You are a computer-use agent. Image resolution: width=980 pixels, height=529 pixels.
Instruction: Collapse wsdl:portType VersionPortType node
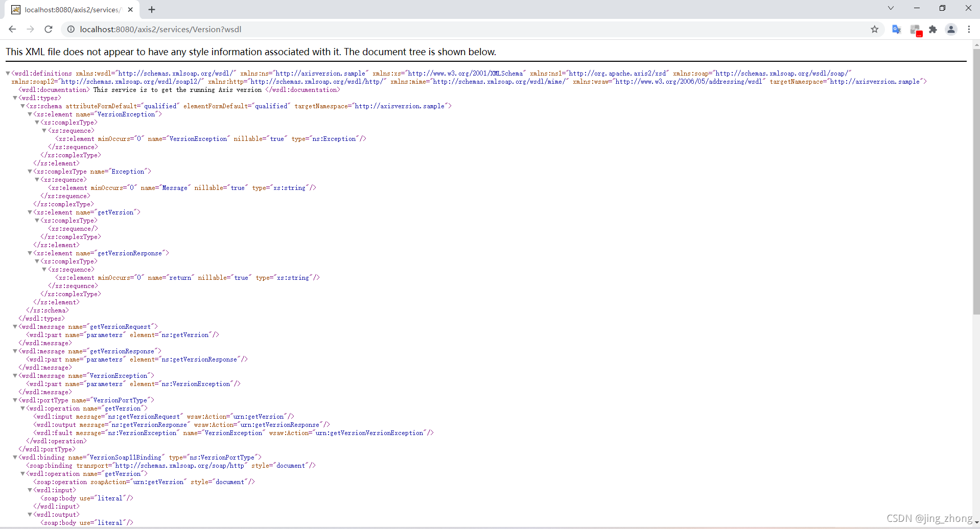tap(15, 400)
